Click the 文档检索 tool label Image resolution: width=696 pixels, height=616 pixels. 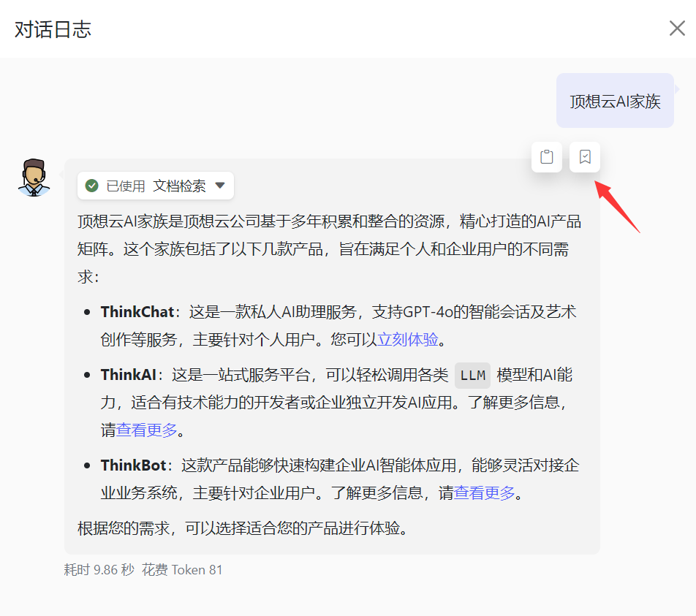[179, 186]
